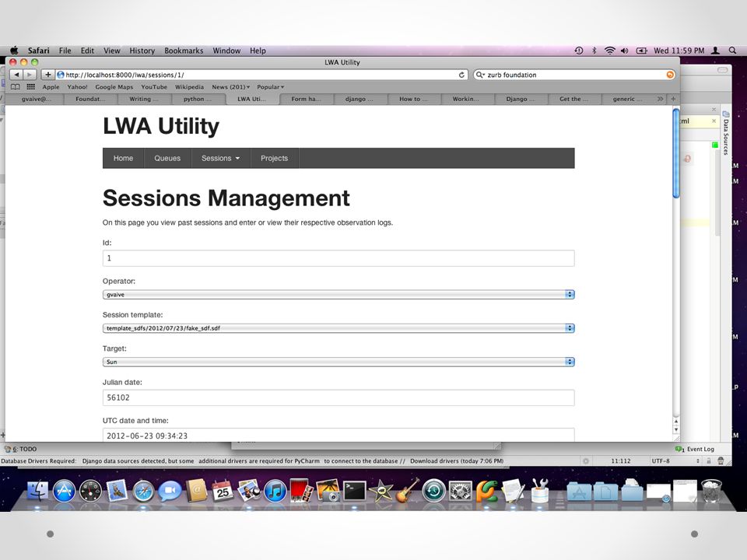747x560 pixels.
Task: Open Mail from the Dock
Action: 117,490
